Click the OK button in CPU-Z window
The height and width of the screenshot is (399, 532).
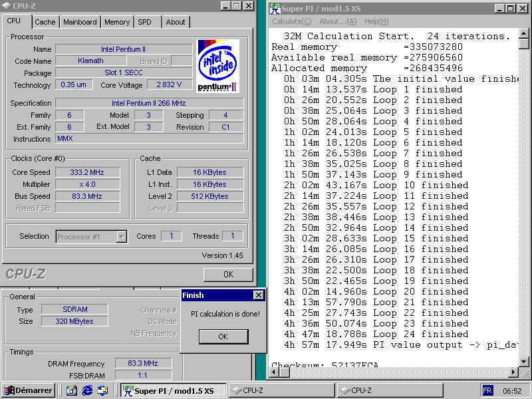pos(228,275)
